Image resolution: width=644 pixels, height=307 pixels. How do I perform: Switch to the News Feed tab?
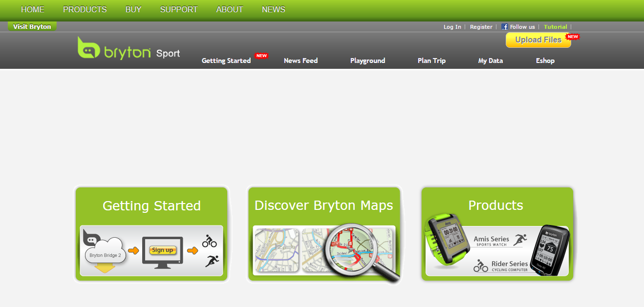[301, 61]
